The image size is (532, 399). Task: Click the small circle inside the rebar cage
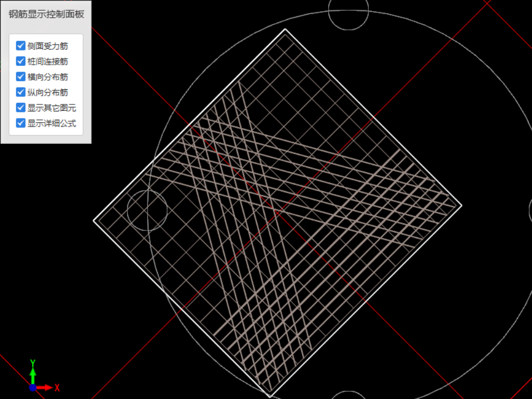coord(147,211)
